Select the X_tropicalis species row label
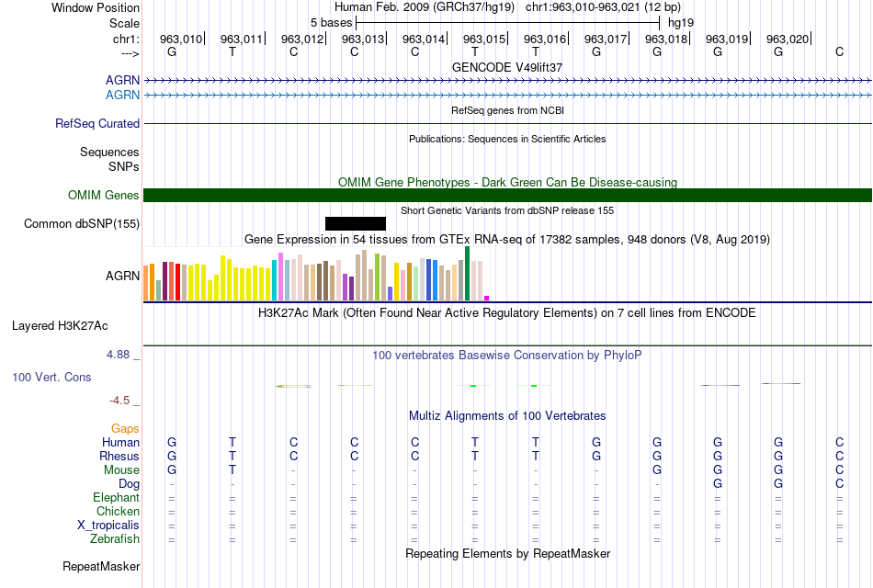 coord(108,526)
